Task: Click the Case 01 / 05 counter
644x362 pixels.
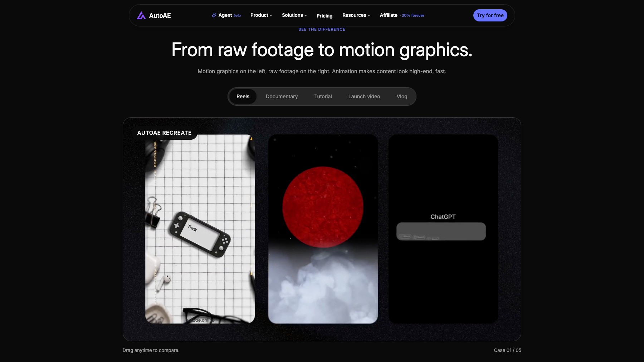Action: (507, 350)
